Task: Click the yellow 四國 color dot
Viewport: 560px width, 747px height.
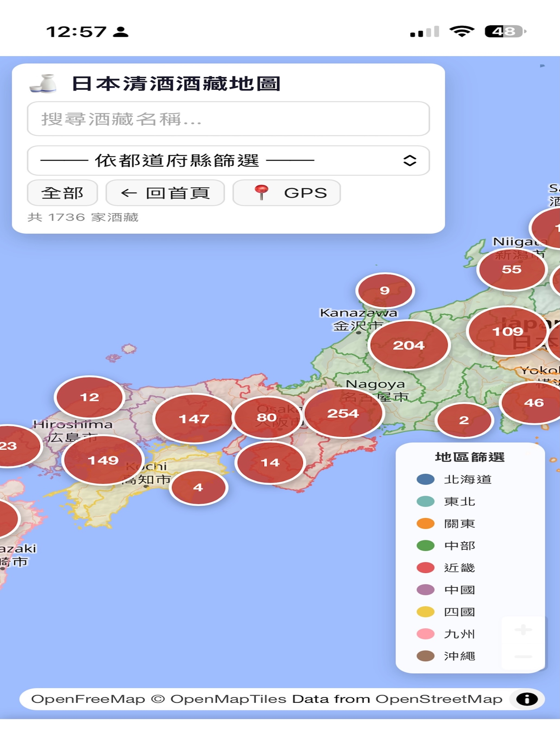Action: (426, 612)
